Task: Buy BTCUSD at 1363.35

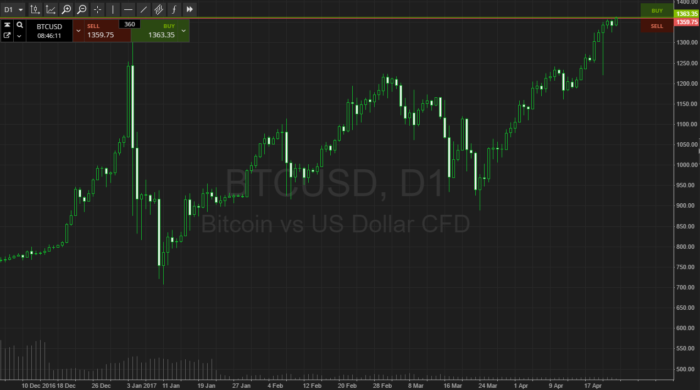Action: [155, 31]
